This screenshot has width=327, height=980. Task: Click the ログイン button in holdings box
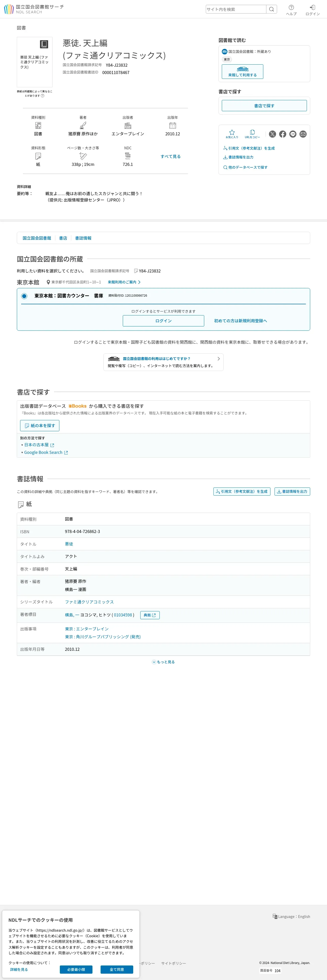coord(163,321)
